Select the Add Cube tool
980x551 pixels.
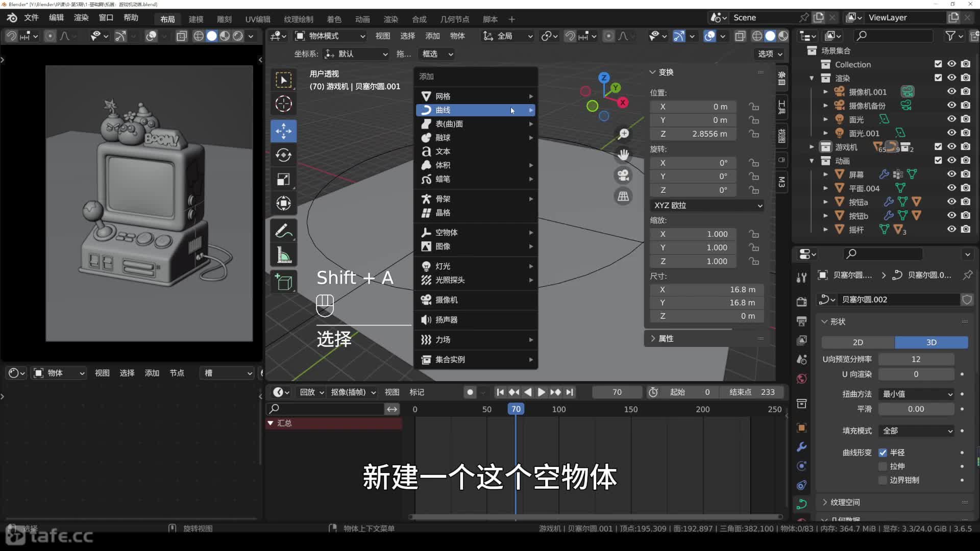(x=284, y=282)
